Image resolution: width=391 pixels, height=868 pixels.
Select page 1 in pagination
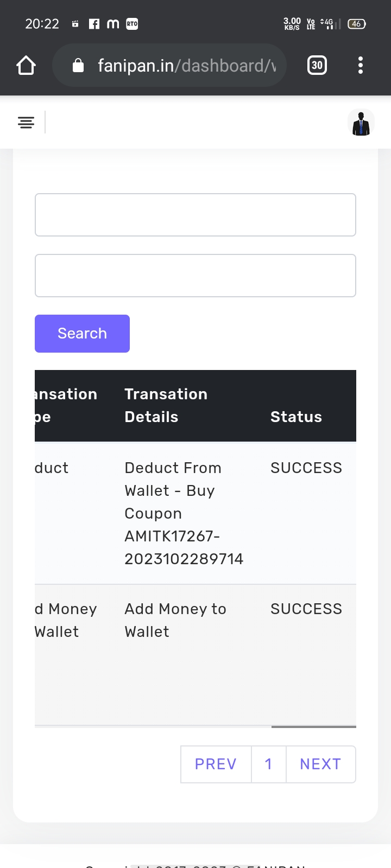[x=268, y=764]
